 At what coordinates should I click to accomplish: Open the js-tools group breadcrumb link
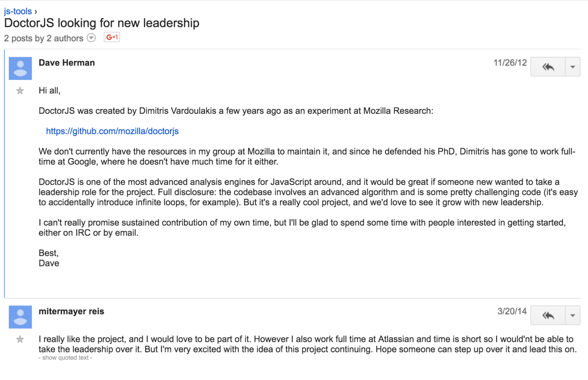pyautogui.click(x=18, y=11)
